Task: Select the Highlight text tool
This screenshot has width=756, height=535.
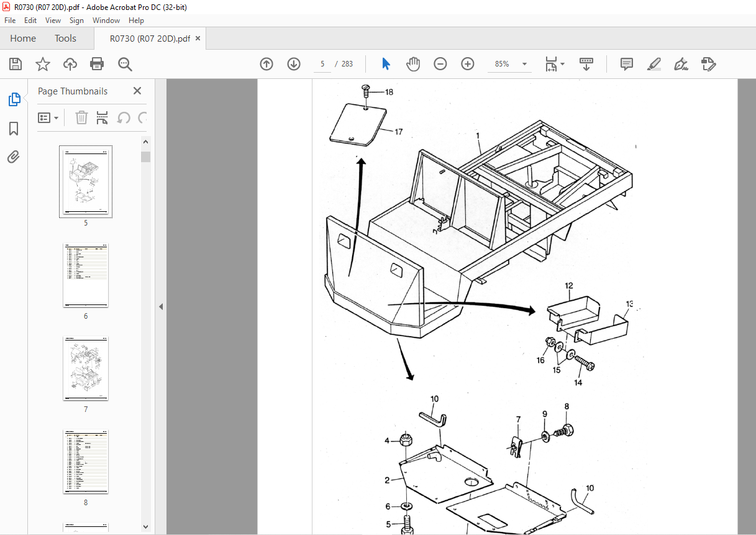Action: click(x=654, y=64)
